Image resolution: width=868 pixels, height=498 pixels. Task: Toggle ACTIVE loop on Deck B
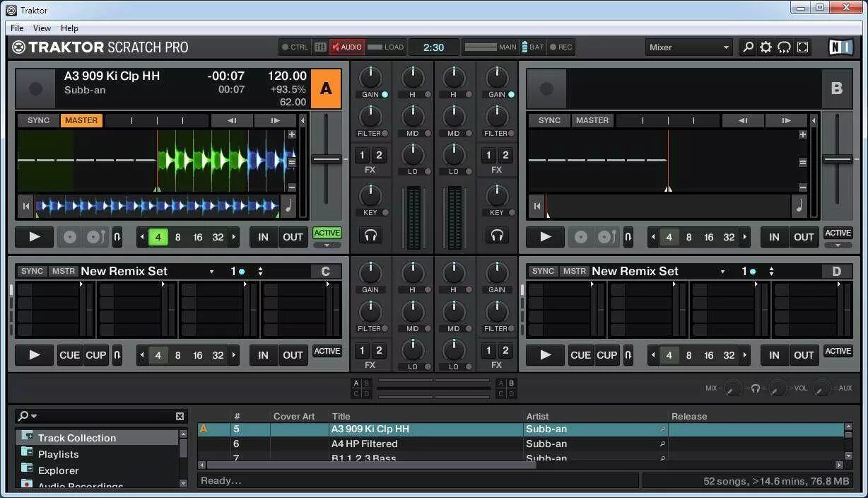838,233
